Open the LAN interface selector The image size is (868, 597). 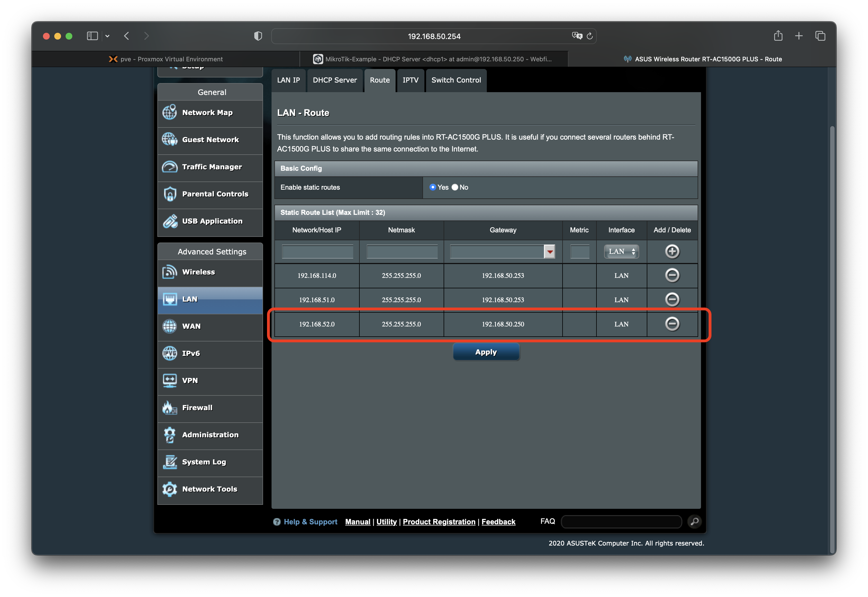coord(621,252)
